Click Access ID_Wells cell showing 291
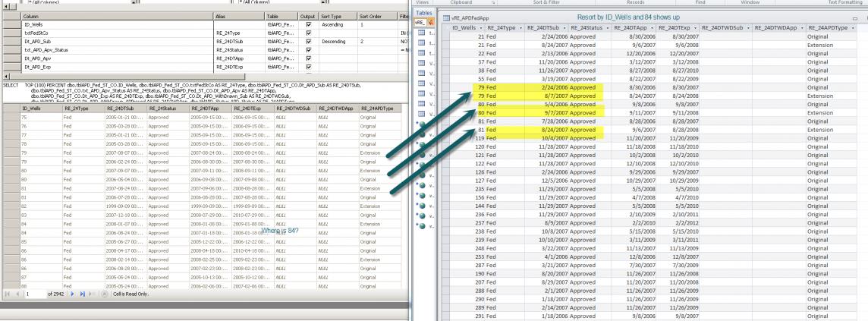Viewport: 868px width, 321px height. (x=468, y=316)
